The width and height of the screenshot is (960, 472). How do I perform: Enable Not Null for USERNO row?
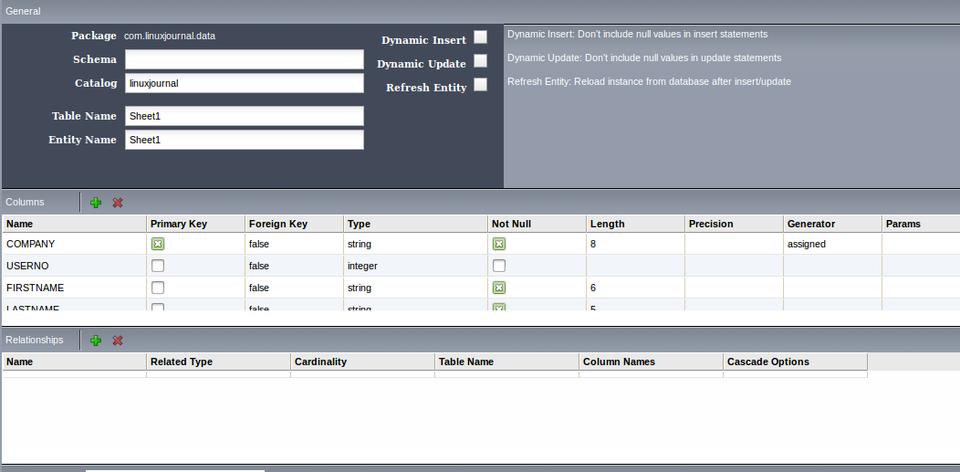499,266
